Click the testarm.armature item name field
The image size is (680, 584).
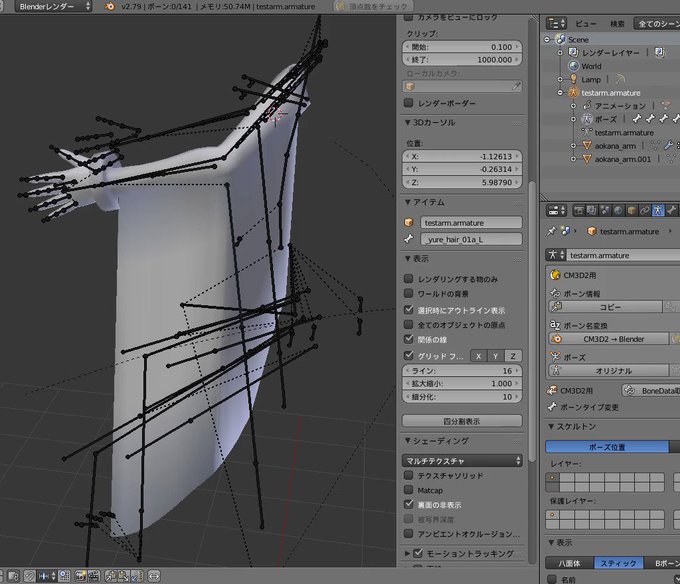pos(471,222)
